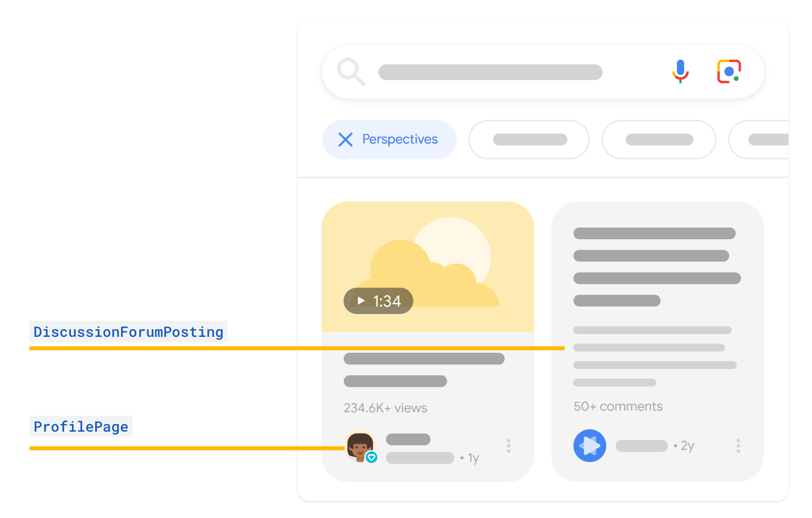Expand the 234.6K+ views details

click(385, 408)
